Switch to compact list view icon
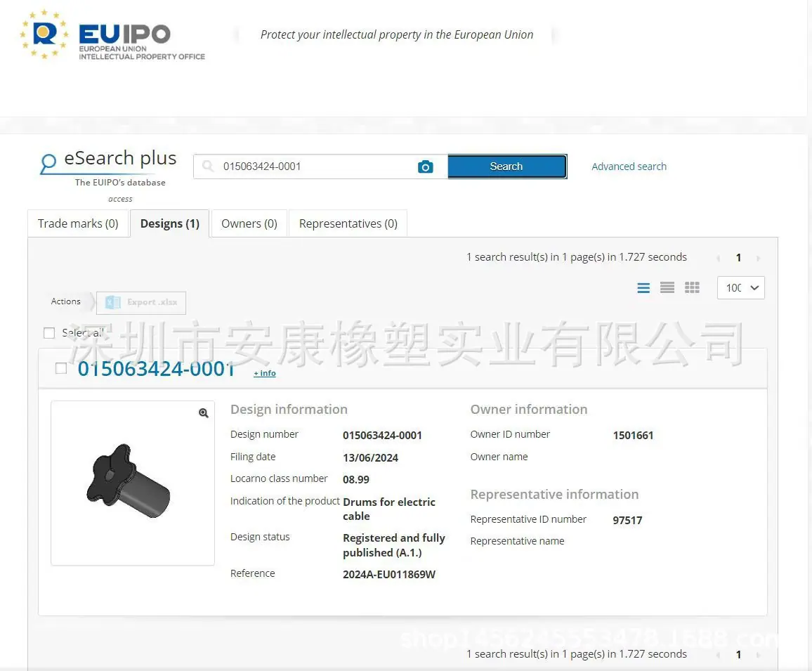The image size is (812, 671). 667,287
